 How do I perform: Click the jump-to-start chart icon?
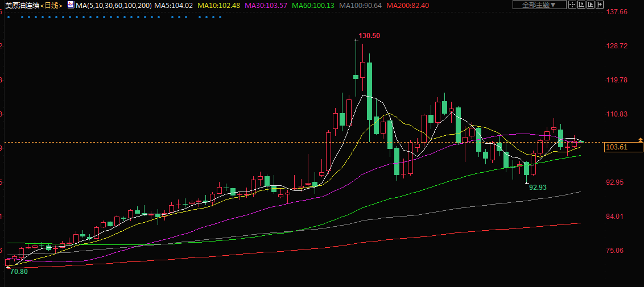(581, 5)
